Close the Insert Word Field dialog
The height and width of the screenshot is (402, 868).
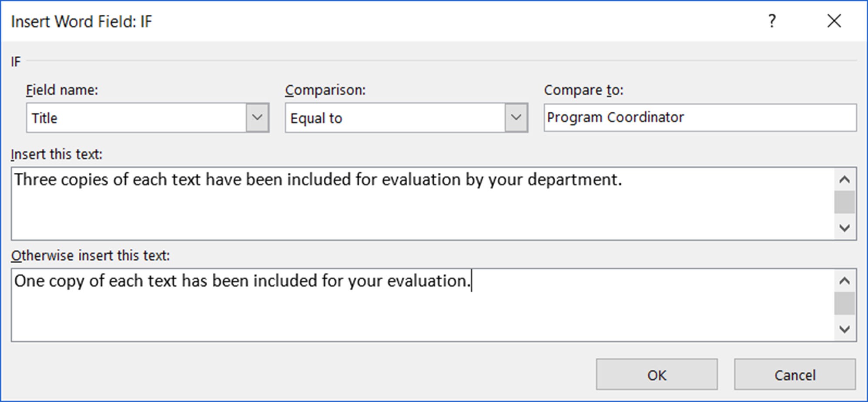[x=834, y=21]
